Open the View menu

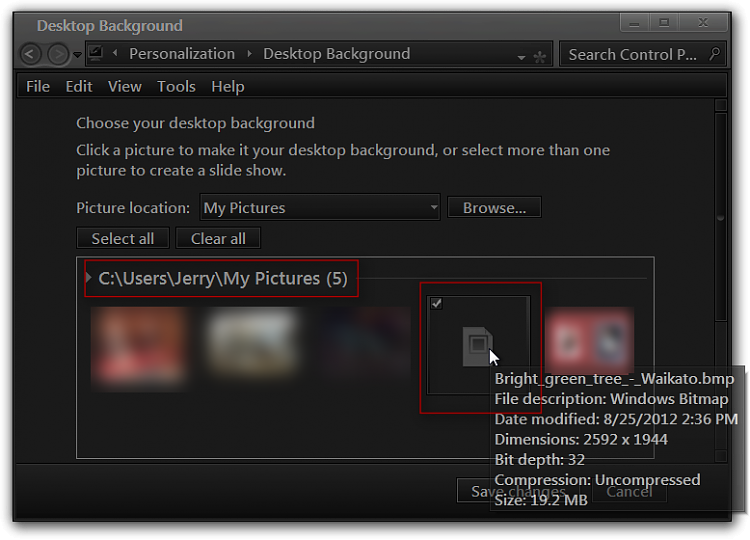coord(124,87)
